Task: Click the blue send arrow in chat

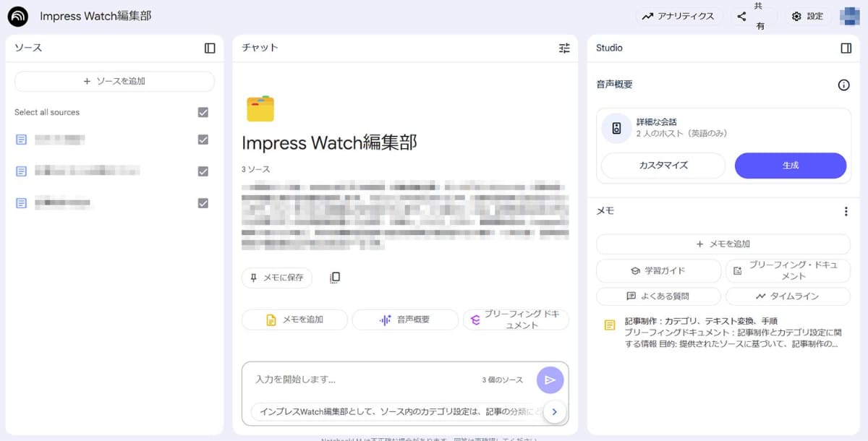Action: (x=550, y=379)
